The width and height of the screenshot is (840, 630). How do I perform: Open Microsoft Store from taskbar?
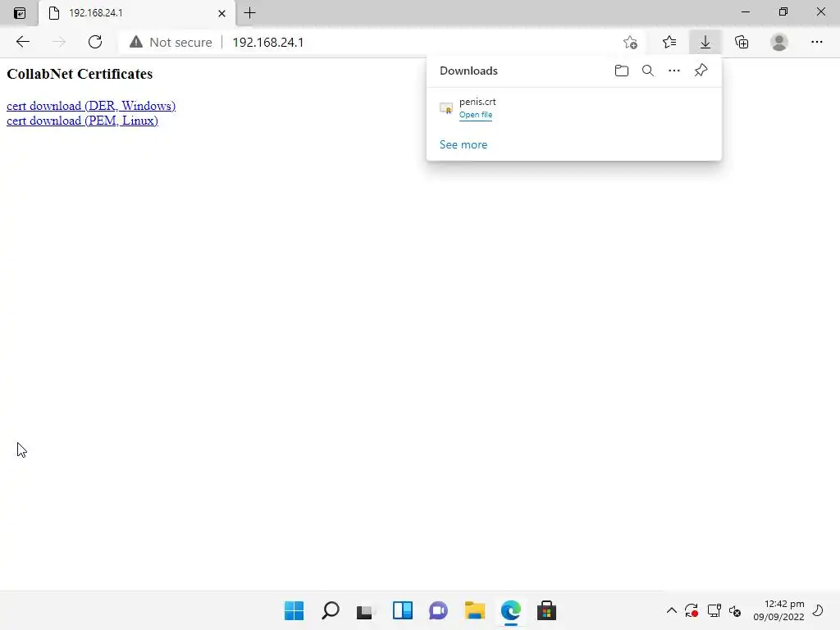(x=546, y=610)
